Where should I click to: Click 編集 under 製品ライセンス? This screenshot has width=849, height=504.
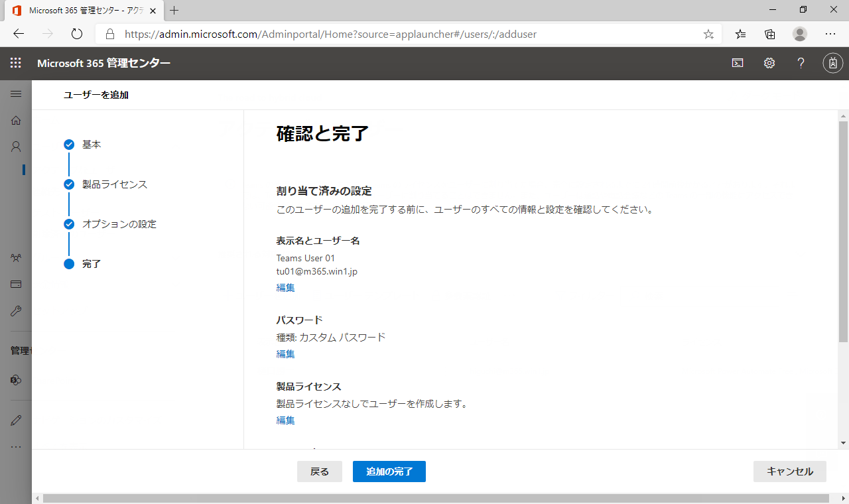(x=286, y=420)
